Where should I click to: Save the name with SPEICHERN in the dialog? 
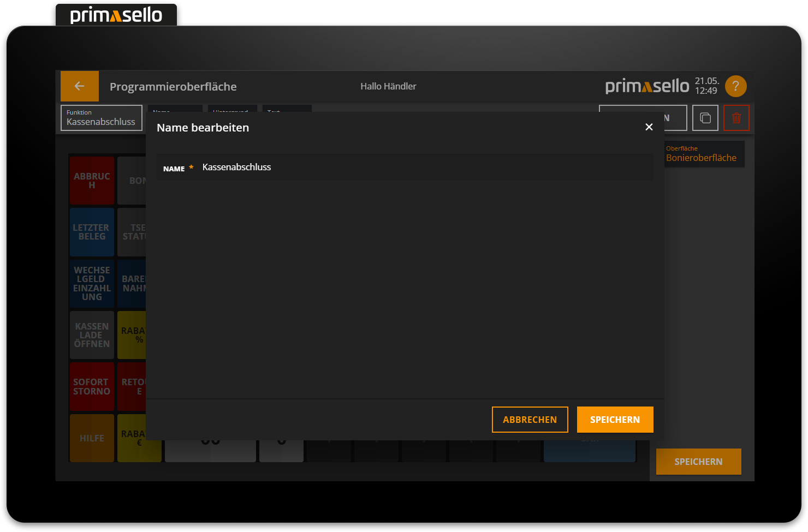coord(615,420)
